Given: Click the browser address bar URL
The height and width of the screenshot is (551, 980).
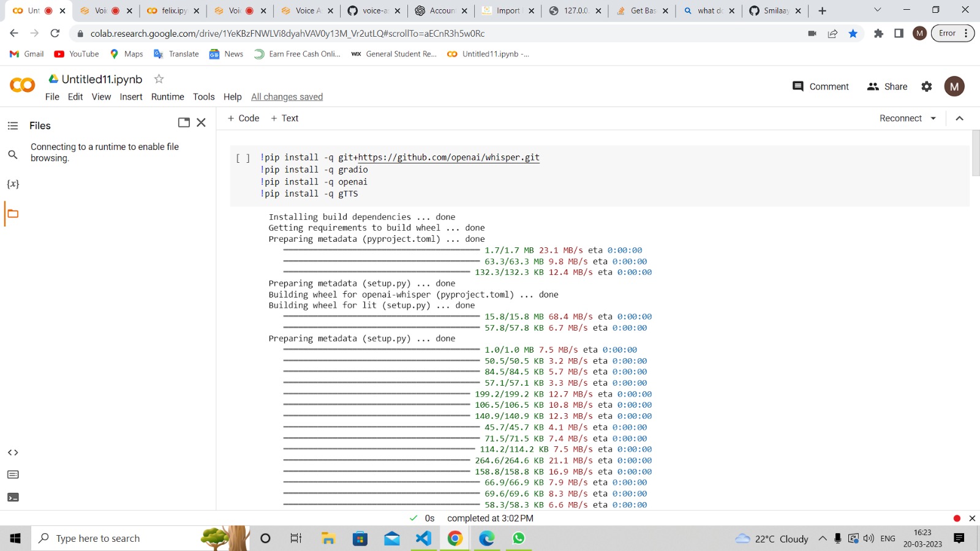Looking at the screenshot, I should point(287,34).
